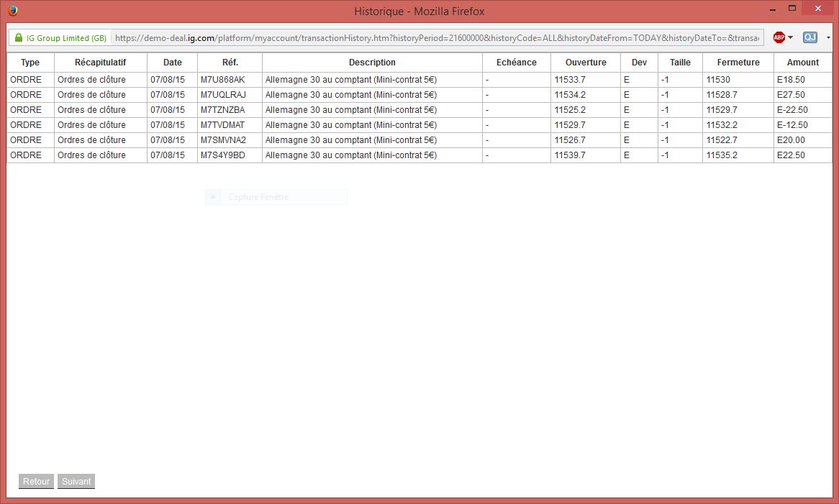Click ORDRE type in M7S4Y9BD row
The height and width of the screenshot is (504, 839).
(x=26, y=155)
